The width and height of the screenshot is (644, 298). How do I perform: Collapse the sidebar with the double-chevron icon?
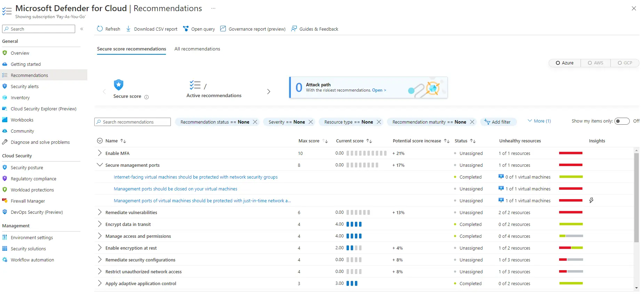(82, 29)
